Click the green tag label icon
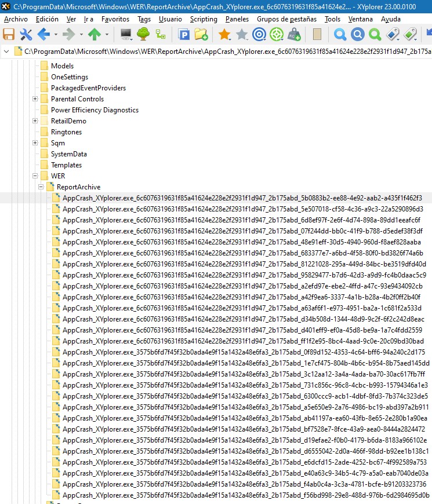This screenshot has width=432, height=504. [410, 34]
